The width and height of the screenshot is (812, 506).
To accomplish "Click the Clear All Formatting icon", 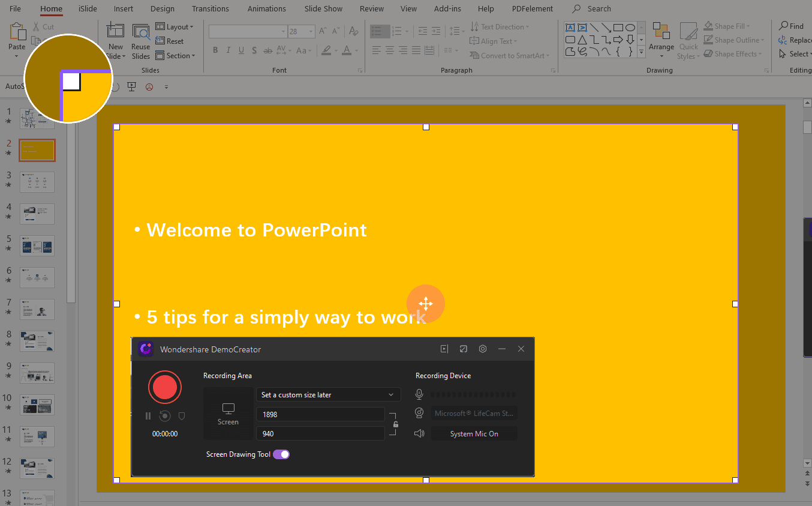I will [354, 31].
